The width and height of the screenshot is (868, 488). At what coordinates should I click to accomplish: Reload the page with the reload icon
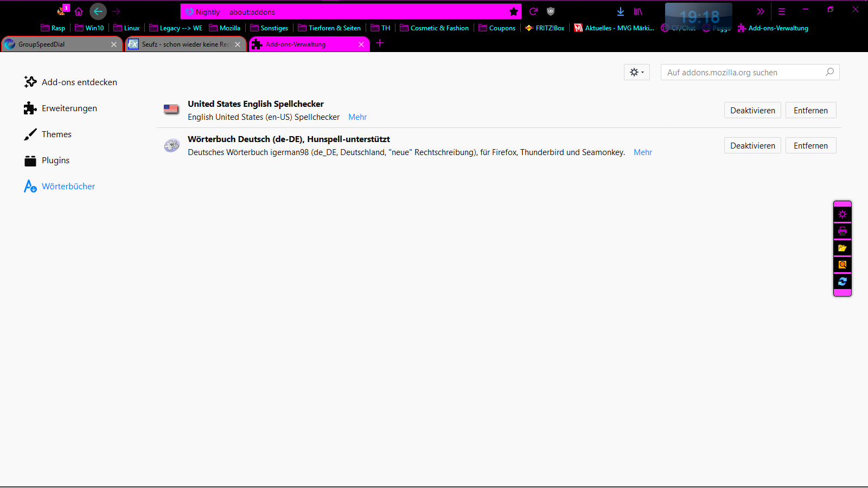point(533,11)
